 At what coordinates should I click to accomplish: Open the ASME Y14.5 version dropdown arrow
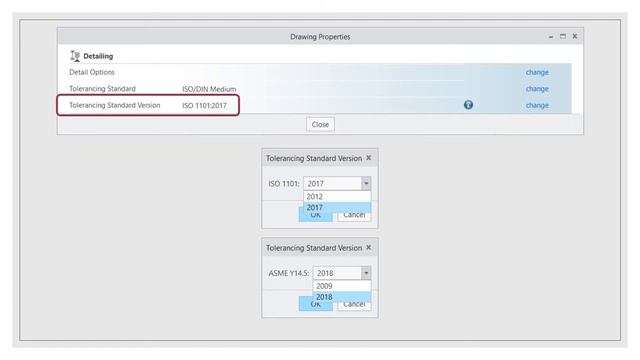click(366, 273)
